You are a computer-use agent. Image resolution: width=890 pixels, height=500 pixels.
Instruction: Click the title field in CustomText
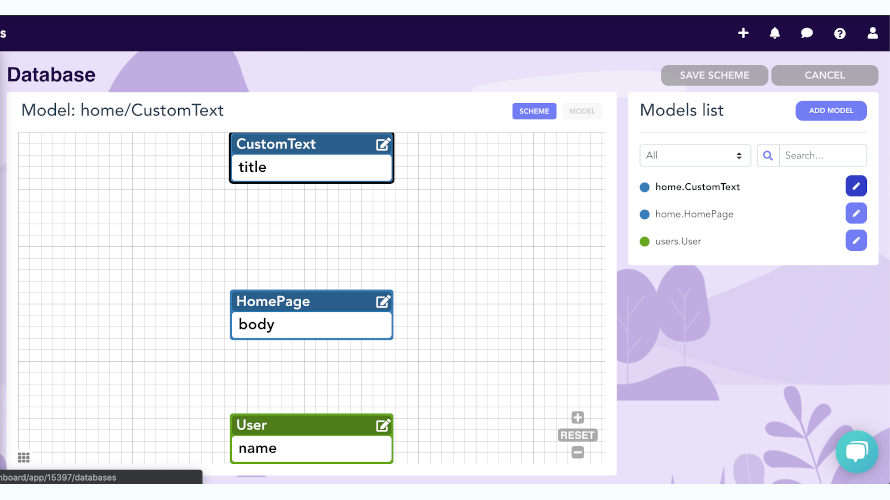click(x=312, y=167)
